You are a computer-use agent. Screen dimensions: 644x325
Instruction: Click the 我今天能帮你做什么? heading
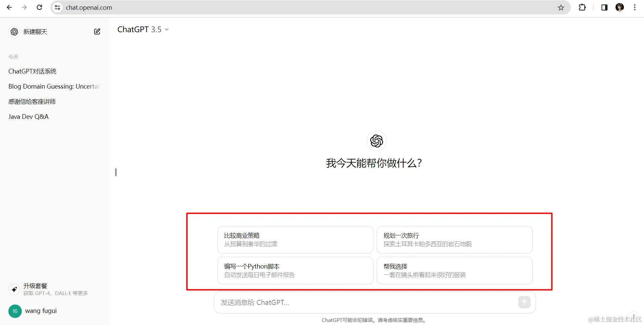[x=374, y=163]
